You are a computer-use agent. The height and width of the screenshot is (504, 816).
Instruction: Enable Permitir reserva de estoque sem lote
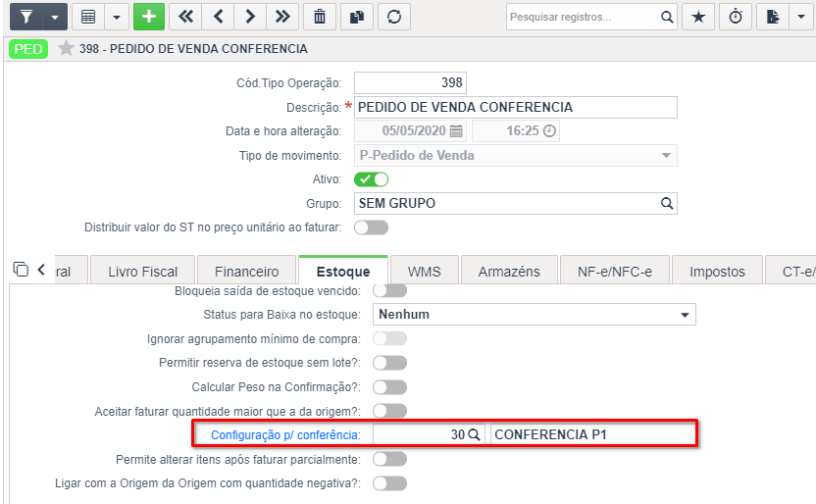point(389,363)
